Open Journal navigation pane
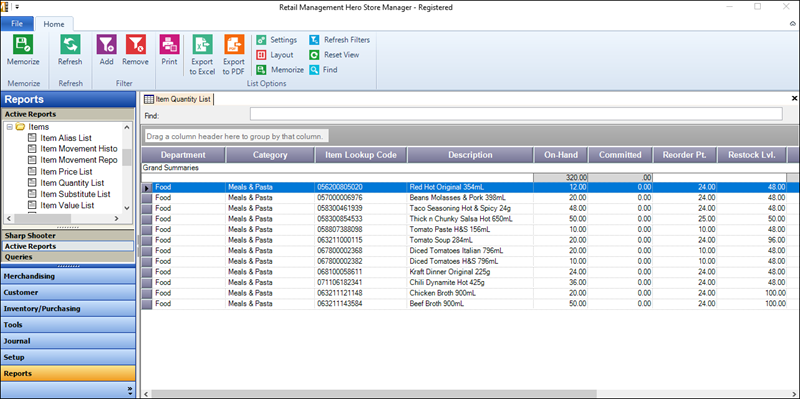 [x=68, y=341]
